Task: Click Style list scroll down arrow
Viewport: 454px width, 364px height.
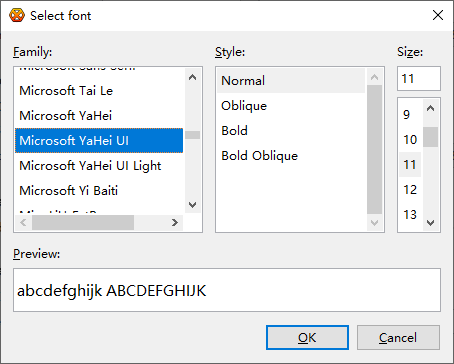Action: (374, 222)
